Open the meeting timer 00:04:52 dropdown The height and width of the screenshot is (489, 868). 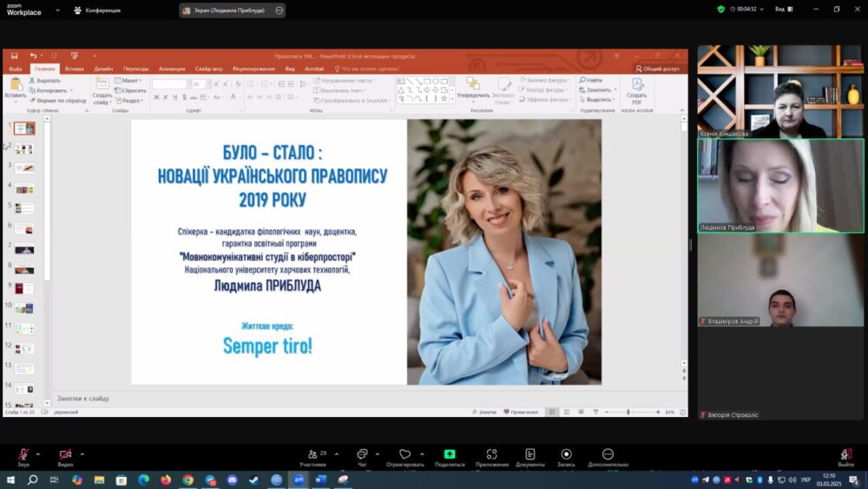(x=746, y=9)
